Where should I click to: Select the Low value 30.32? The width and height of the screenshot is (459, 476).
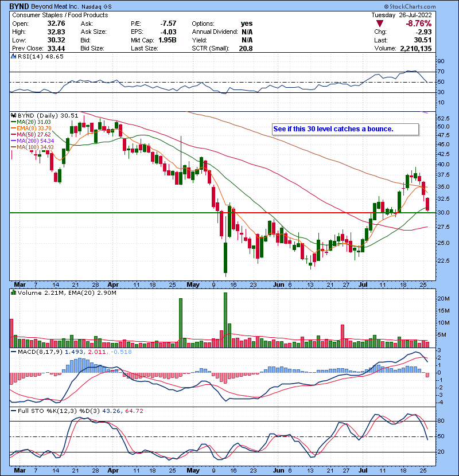tap(56, 40)
